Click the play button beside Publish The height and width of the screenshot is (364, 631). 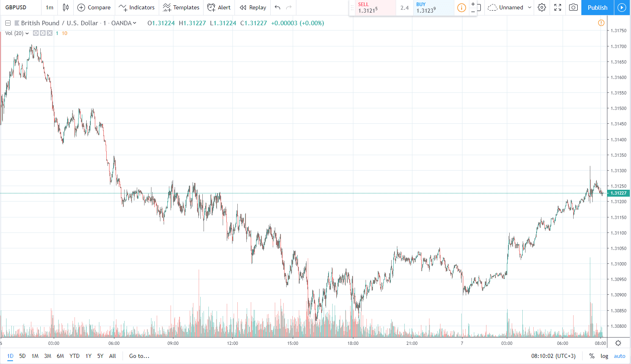point(622,7)
